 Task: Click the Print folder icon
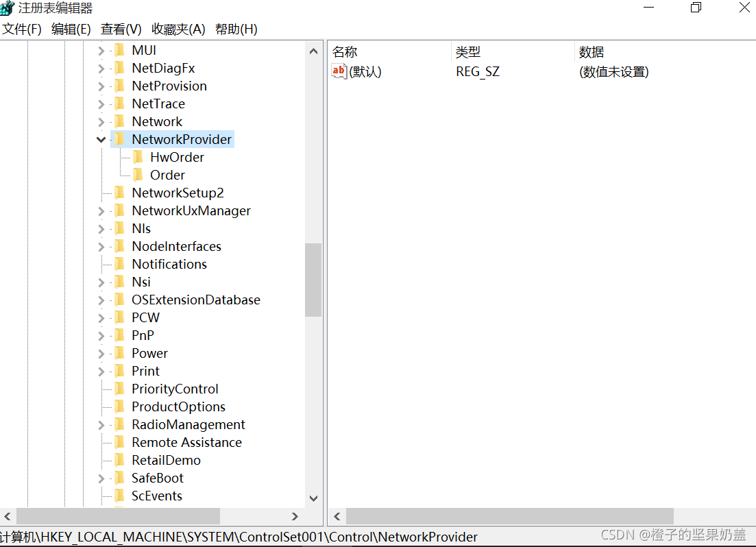(120, 372)
